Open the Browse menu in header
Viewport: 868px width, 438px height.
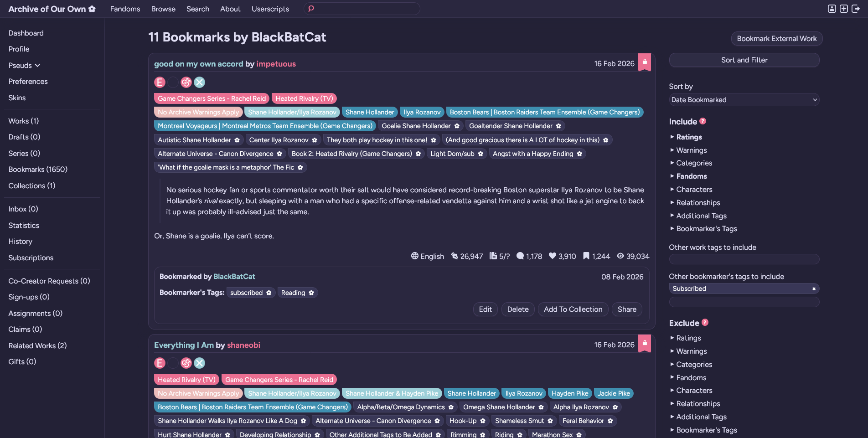[x=163, y=9]
